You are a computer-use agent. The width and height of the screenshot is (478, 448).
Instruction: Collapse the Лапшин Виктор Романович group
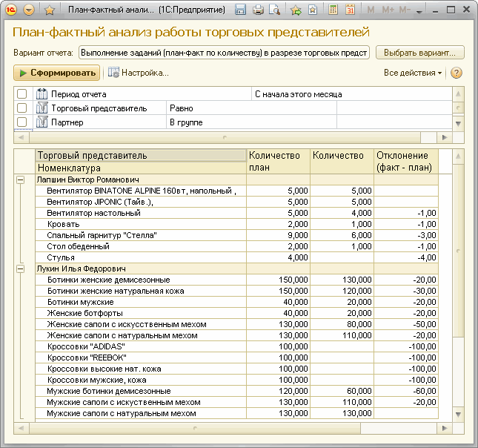tap(19, 179)
